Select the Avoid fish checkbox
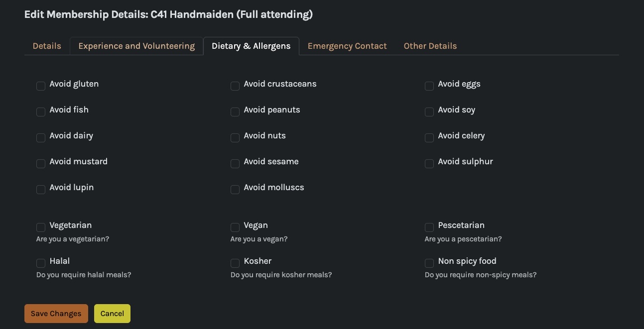Image resolution: width=644 pixels, height=329 pixels. (41, 112)
